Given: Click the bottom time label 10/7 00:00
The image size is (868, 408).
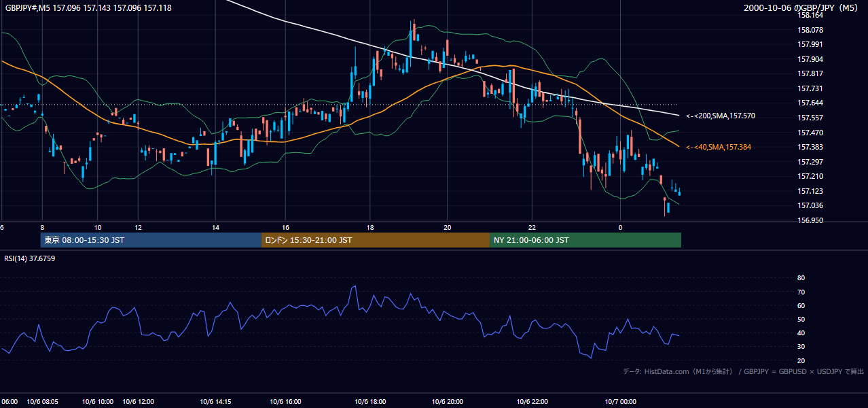Looking at the screenshot, I should (620, 402).
